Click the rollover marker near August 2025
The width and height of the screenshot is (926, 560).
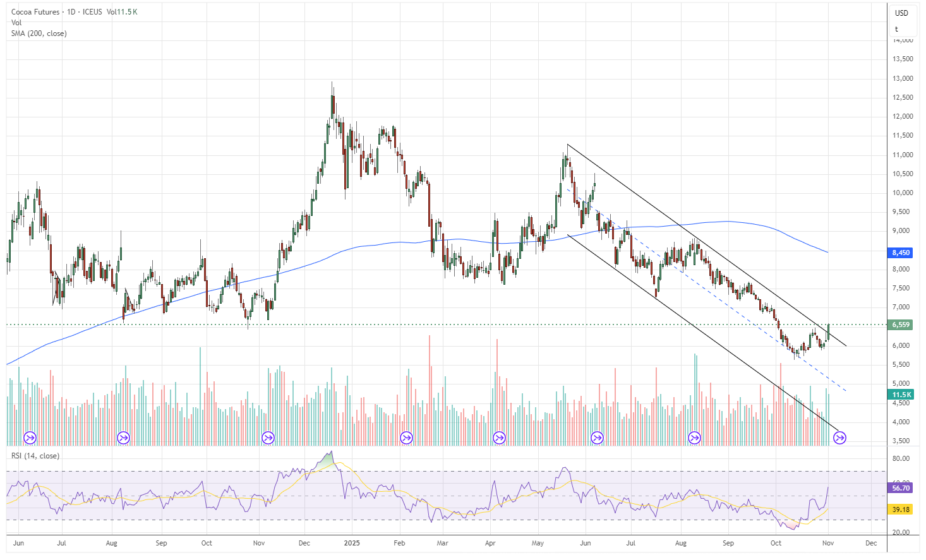[694, 438]
